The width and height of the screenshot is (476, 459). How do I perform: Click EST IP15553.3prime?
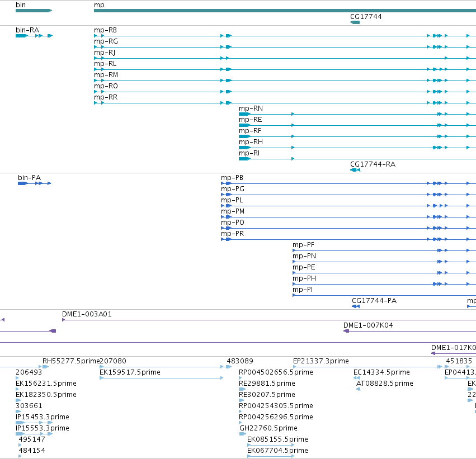34,434
